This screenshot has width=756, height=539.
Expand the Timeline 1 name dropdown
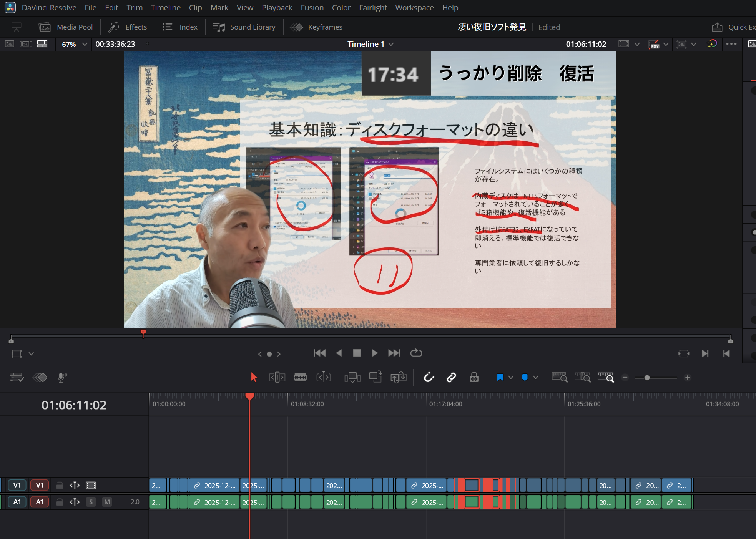391,44
